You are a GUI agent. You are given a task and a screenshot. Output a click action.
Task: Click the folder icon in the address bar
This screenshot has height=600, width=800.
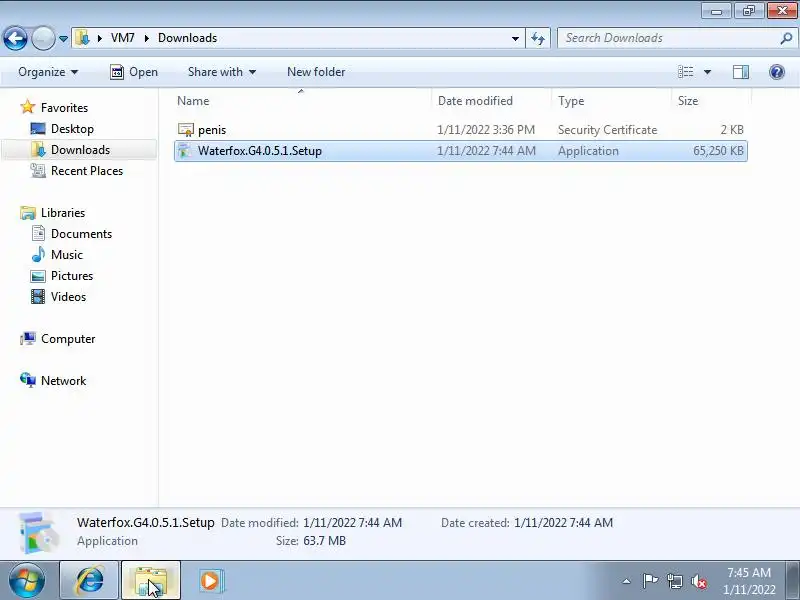(82, 38)
